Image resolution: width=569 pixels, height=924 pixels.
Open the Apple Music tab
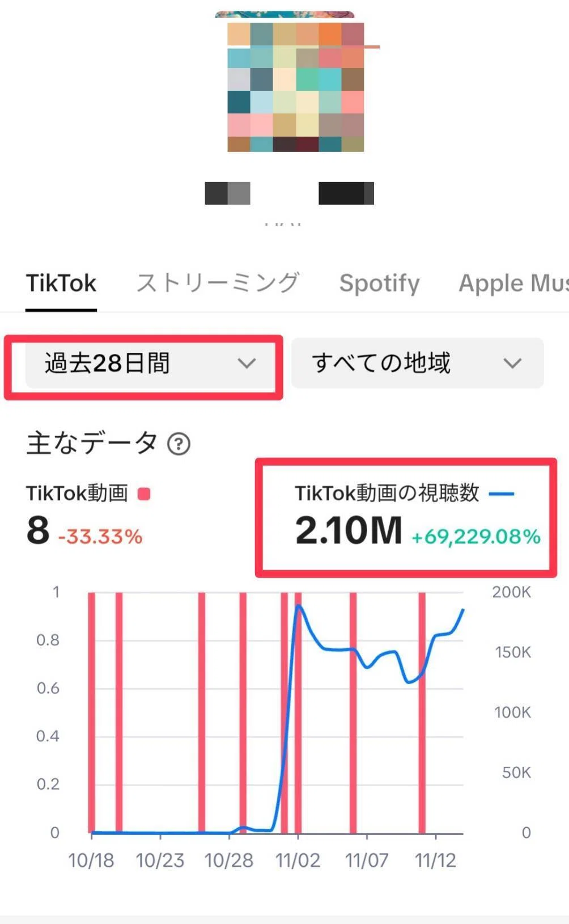coord(513,283)
